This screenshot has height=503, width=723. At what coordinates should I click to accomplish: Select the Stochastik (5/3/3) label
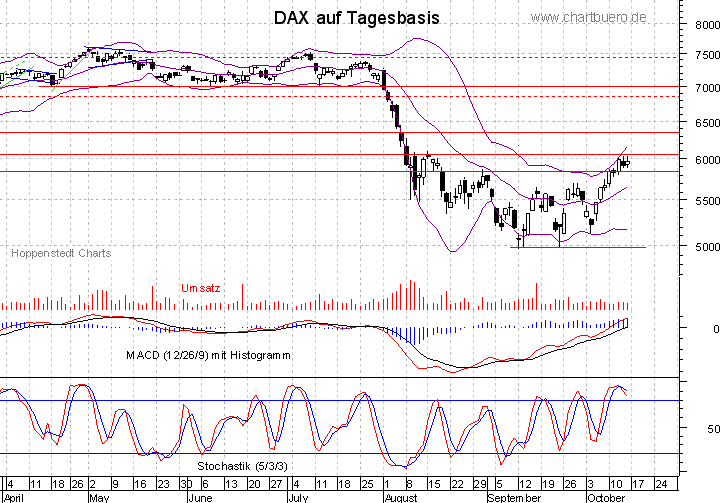point(242,466)
